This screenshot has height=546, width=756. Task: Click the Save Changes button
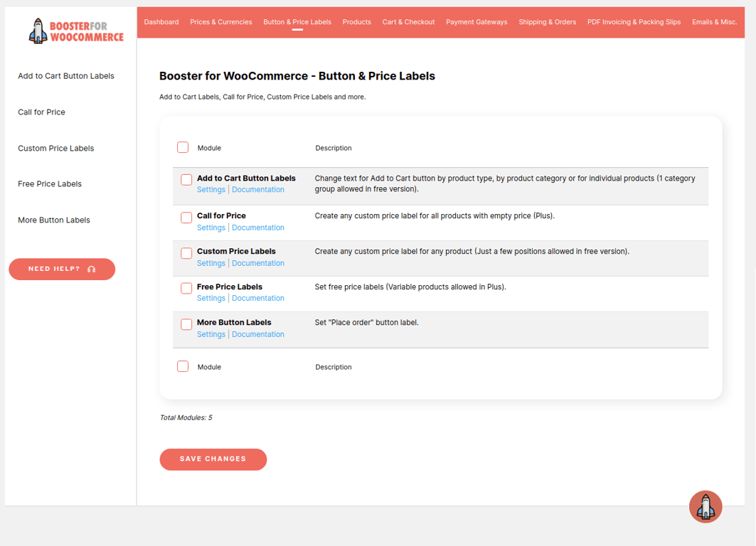tap(213, 459)
